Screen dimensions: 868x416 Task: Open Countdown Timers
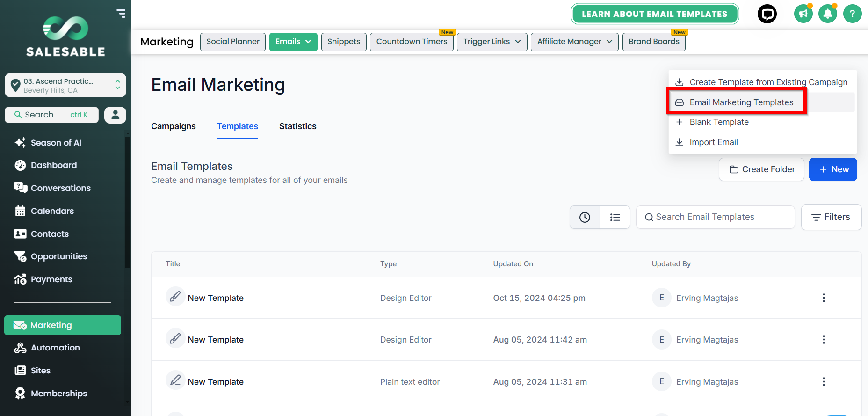pos(412,42)
